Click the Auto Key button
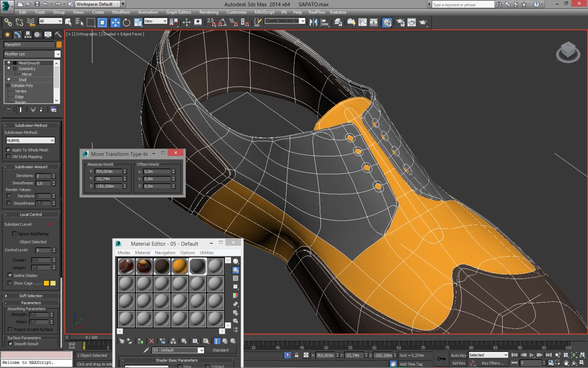The image size is (588, 368). coord(458,355)
